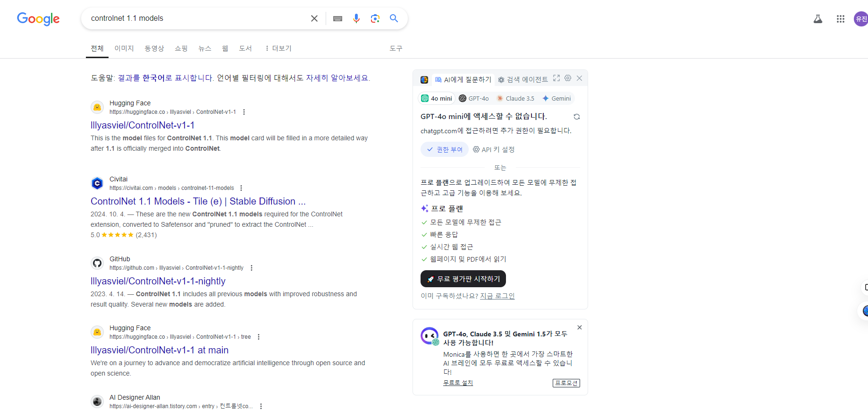Viewport: 868px width, 411px height.
Task: Click 무료 평가판 시작하기 button
Action: click(463, 279)
